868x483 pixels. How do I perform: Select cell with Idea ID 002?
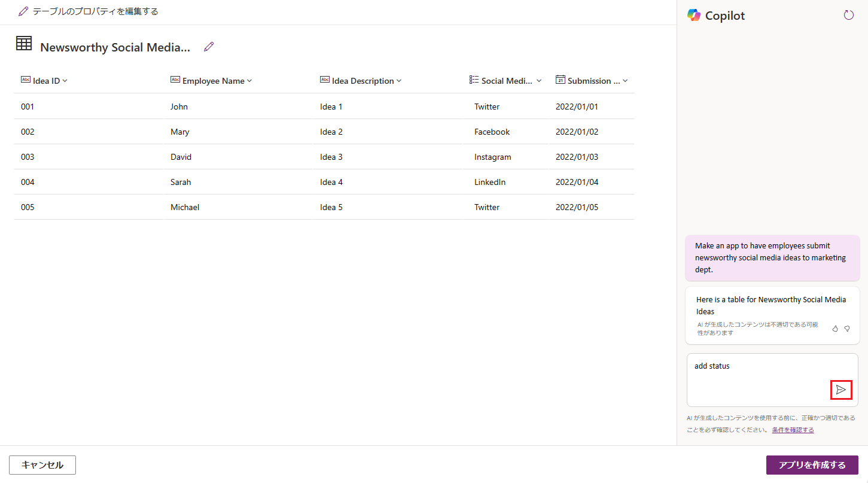click(89, 132)
